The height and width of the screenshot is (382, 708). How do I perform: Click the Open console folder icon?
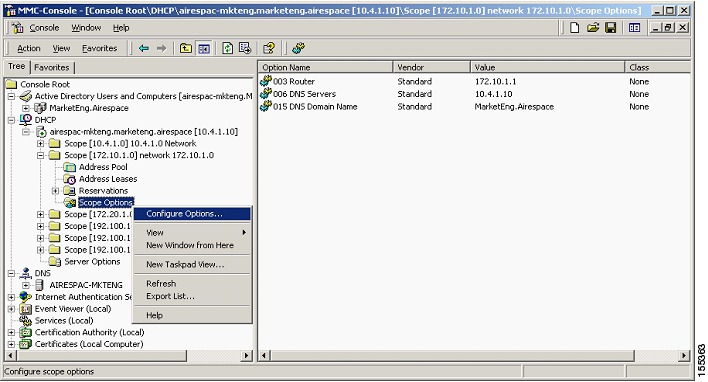click(592, 28)
